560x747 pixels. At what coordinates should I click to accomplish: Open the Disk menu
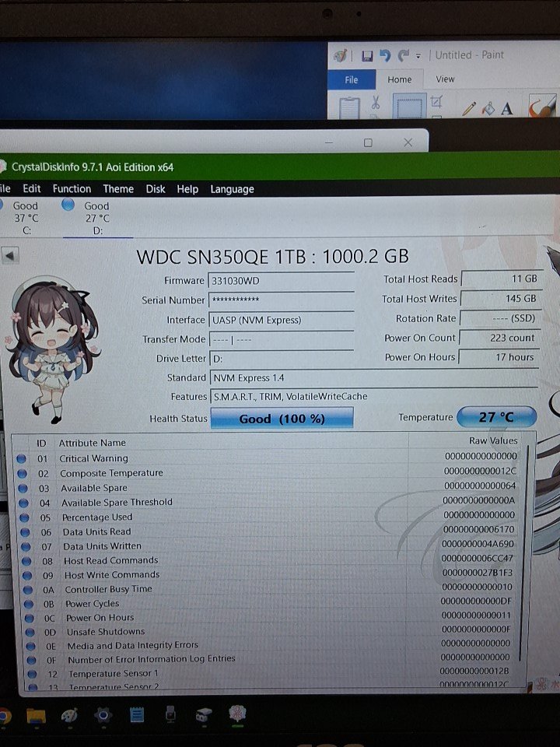pos(156,189)
